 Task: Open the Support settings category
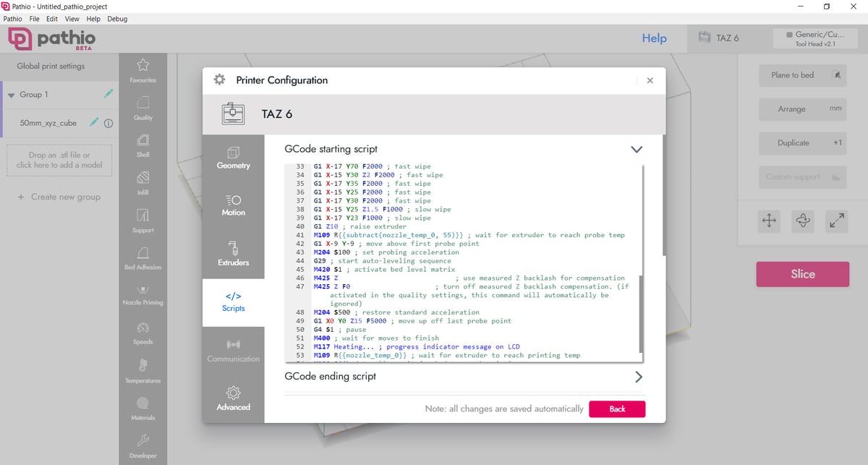click(142, 221)
